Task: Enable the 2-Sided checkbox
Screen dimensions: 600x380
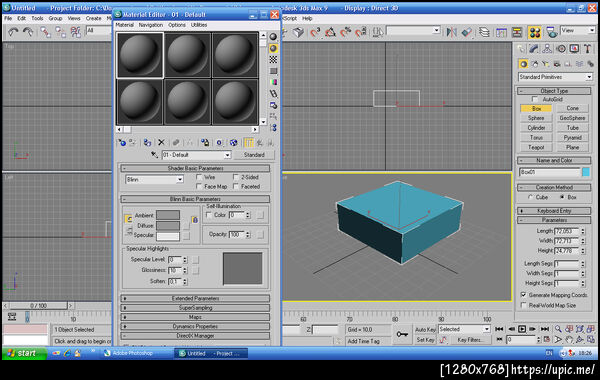Action: coord(236,177)
